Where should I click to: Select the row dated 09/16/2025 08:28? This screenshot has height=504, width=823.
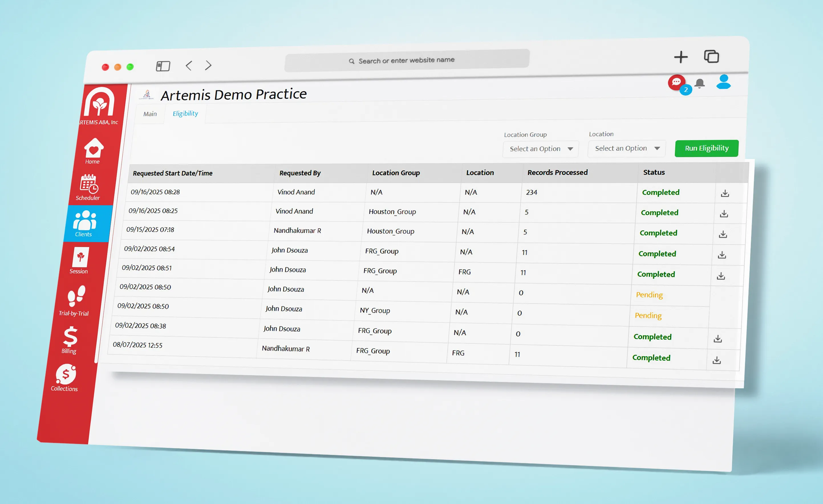tap(436, 192)
